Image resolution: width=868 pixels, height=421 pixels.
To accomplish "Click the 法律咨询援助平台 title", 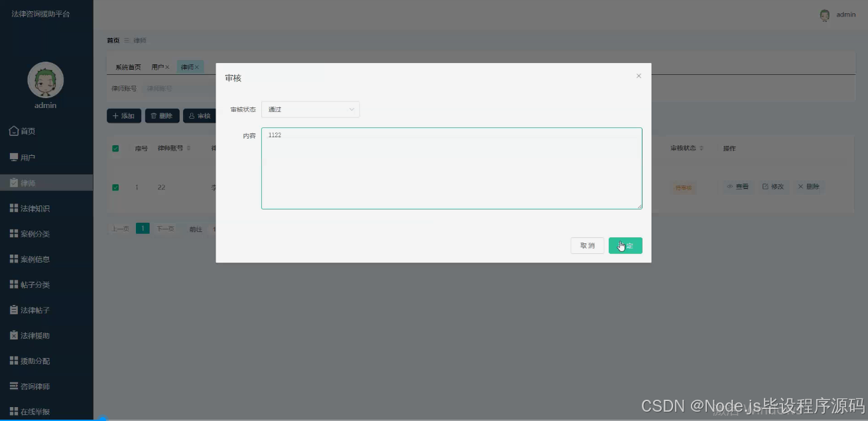I will (x=40, y=14).
